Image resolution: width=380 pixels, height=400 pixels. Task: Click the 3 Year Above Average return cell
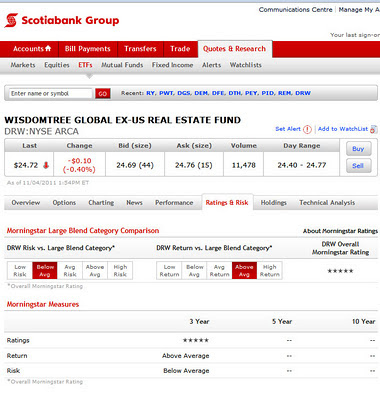(x=186, y=356)
